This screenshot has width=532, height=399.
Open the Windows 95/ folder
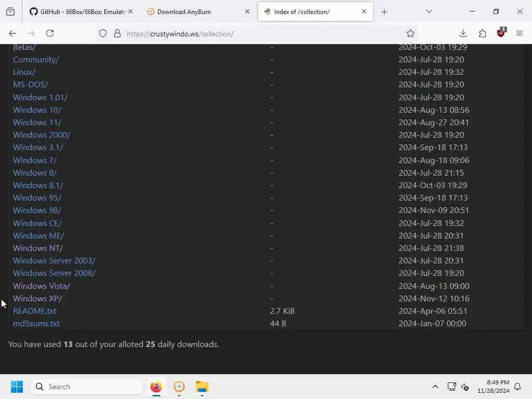(37, 198)
